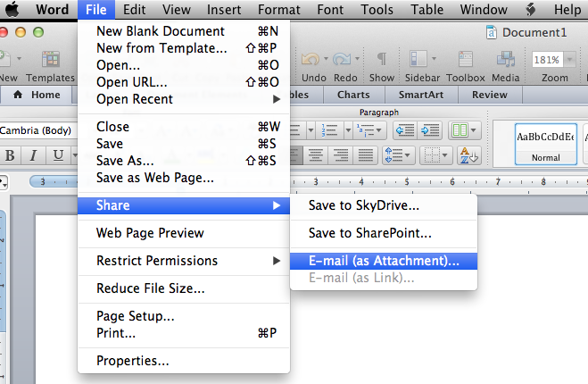Decrease paragraph indent
Viewport: 588px width, 384px height.
tap(405, 130)
